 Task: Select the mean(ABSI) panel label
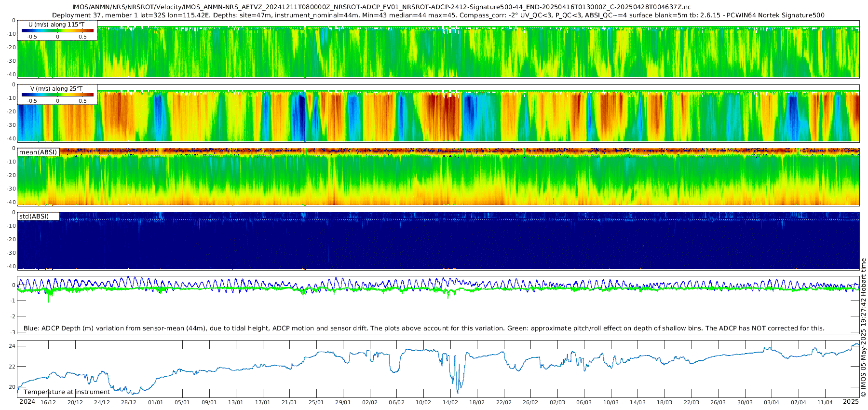pos(38,152)
